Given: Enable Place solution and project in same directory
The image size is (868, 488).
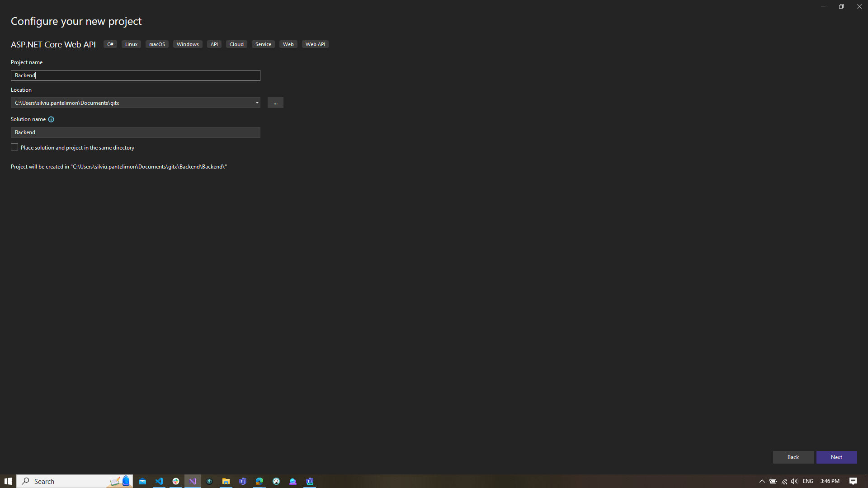Looking at the screenshot, I should [x=14, y=147].
